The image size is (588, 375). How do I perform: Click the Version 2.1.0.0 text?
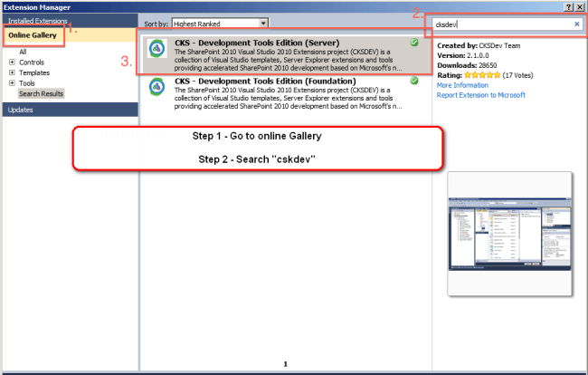pos(463,55)
